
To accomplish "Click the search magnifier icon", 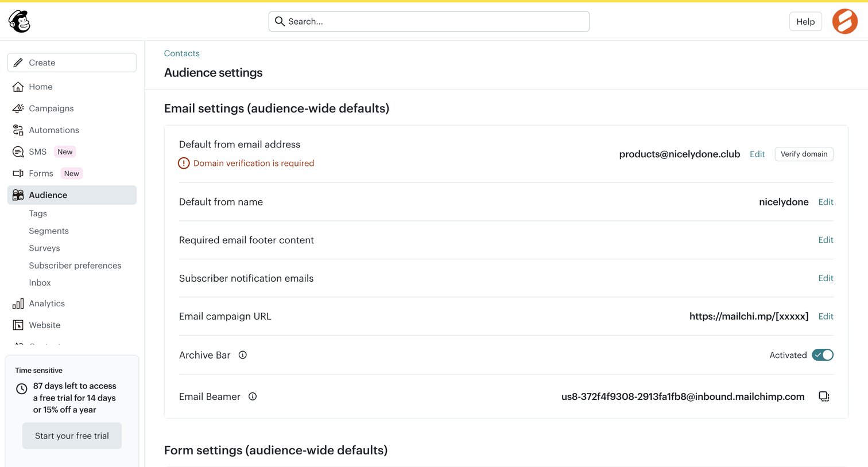I will pos(280,21).
